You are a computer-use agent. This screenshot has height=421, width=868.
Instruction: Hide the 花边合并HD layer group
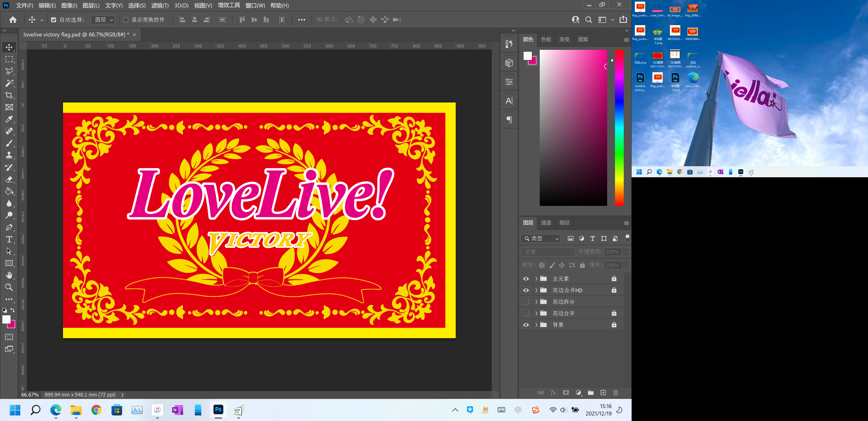pos(526,290)
